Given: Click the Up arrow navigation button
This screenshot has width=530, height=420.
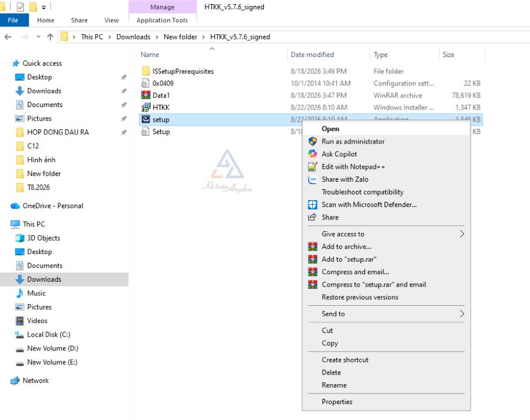Looking at the screenshot, I should [51, 37].
